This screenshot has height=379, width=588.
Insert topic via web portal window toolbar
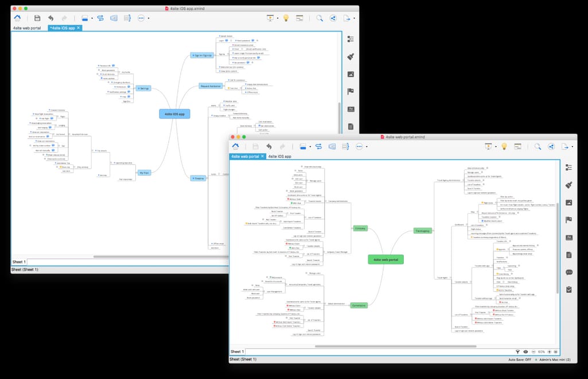[303, 147]
